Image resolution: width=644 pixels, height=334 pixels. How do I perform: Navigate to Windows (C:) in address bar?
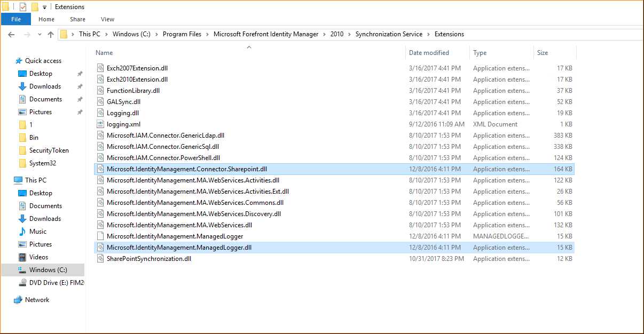(x=131, y=34)
